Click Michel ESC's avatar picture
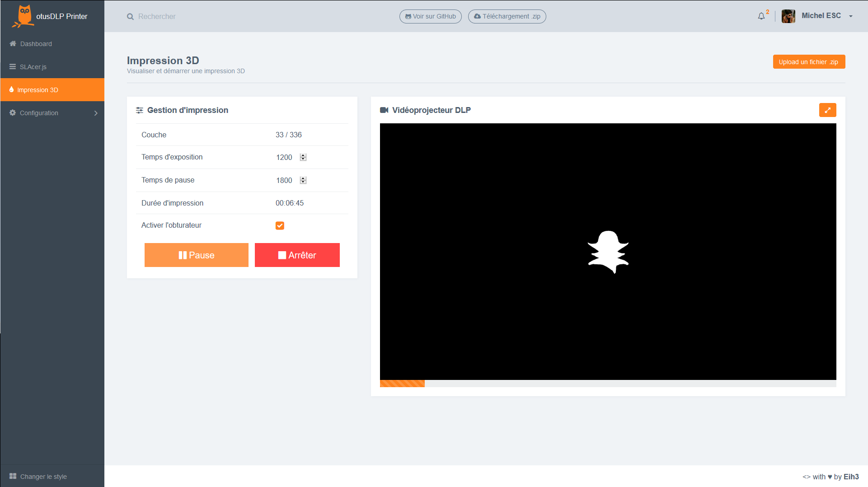The image size is (868, 487). coord(788,16)
